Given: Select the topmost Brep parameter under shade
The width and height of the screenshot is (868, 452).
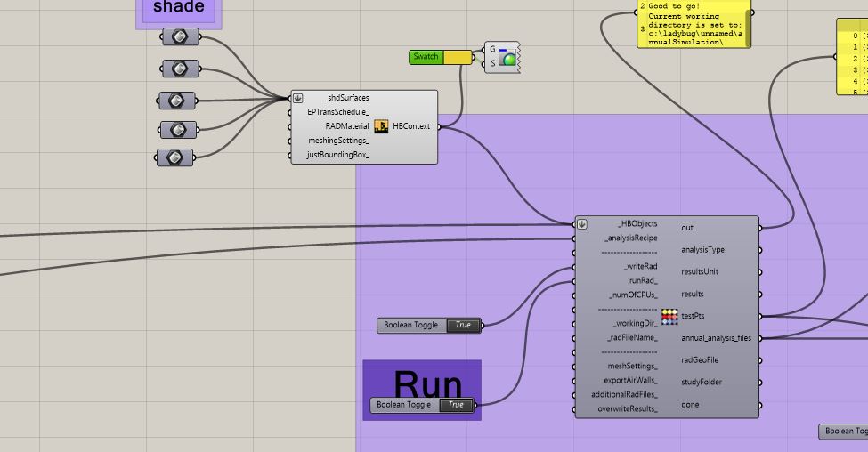Looking at the screenshot, I should [x=181, y=37].
